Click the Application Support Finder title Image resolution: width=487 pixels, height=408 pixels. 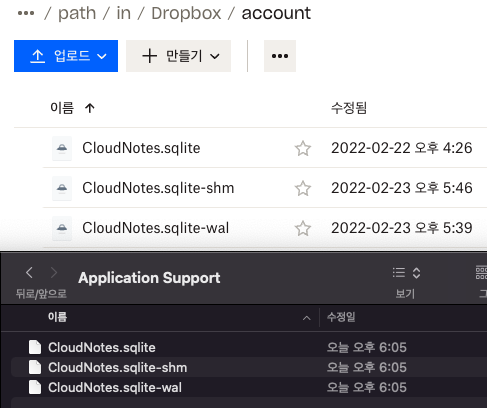point(149,278)
